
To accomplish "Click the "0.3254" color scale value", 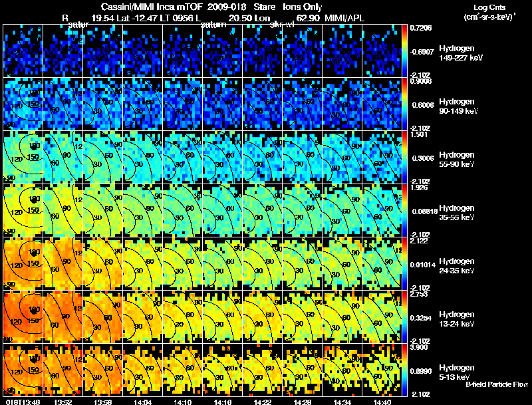I will 422,318.
